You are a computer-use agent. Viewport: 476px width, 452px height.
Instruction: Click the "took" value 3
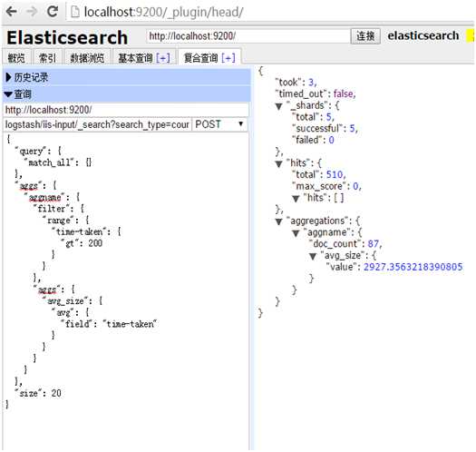click(x=311, y=82)
